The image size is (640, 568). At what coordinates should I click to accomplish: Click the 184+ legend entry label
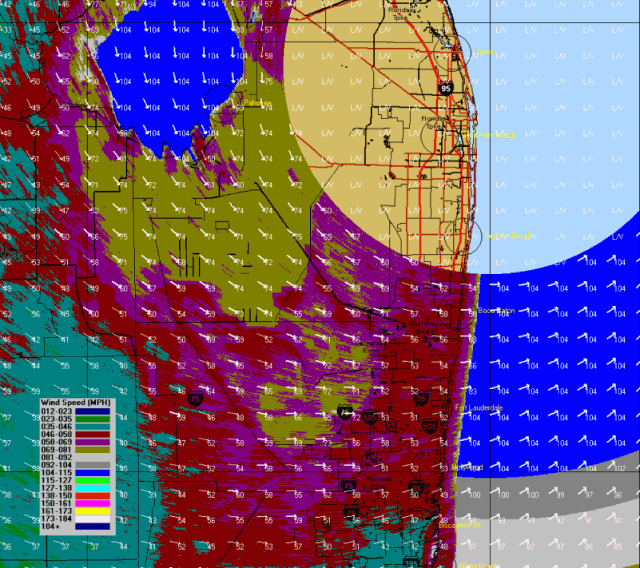pos(52,527)
